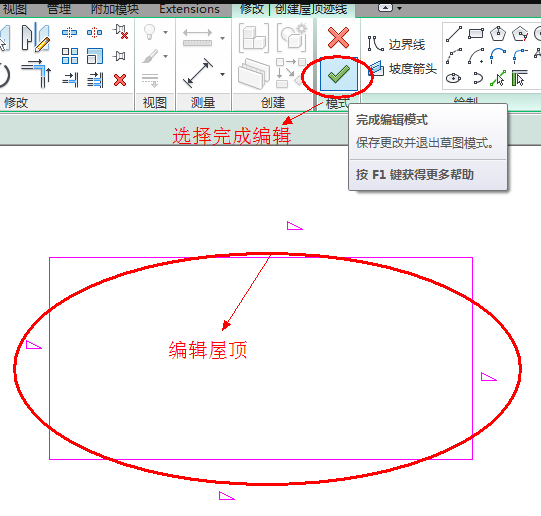The width and height of the screenshot is (541, 516).
Task: Click 按 F1 键获得更多帮助 tooltip text
Action: point(415,175)
